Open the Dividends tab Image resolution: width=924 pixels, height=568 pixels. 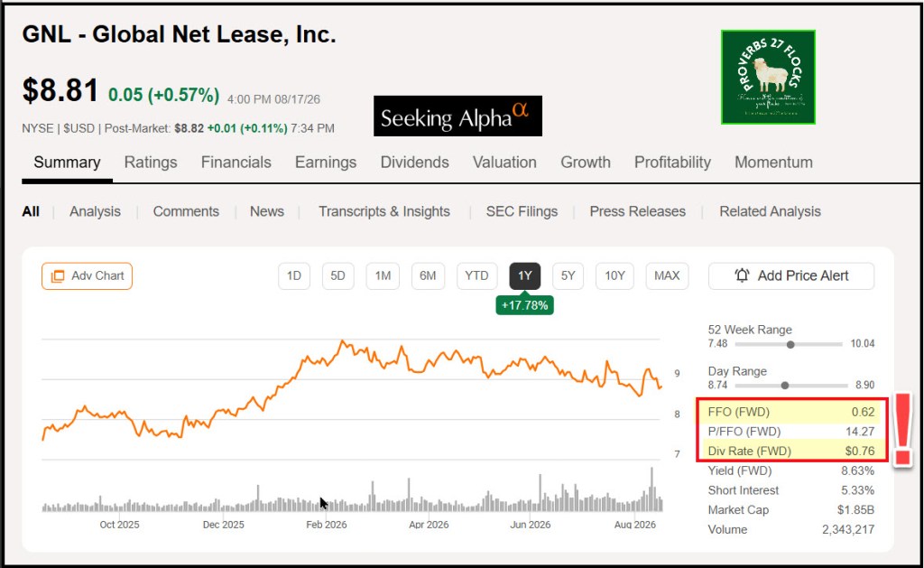click(x=415, y=163)
